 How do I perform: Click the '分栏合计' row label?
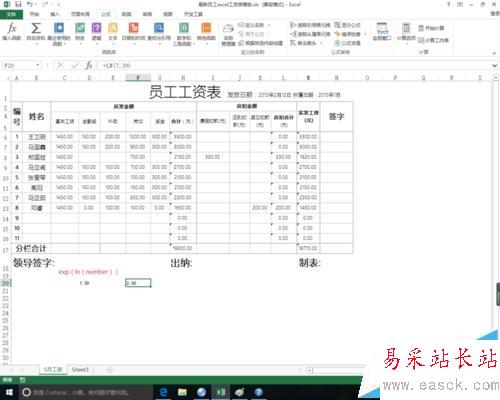click(31, 248)
